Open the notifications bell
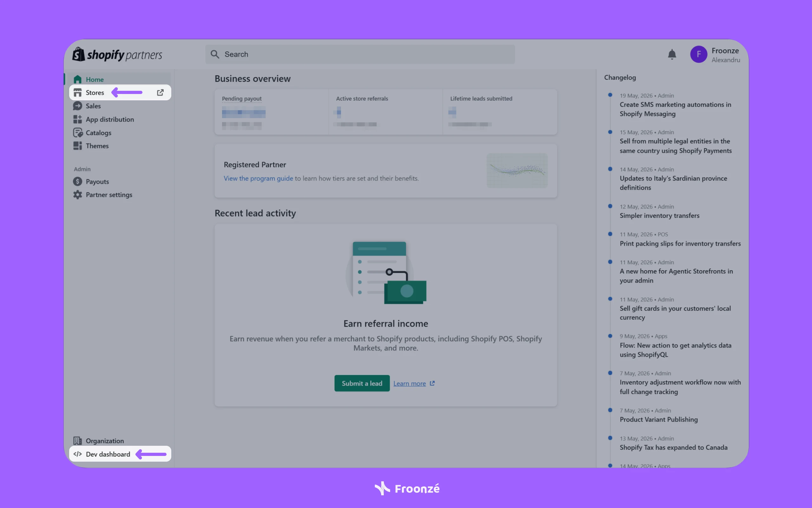This screenshot has height=508, width=812. coord(672,54)
